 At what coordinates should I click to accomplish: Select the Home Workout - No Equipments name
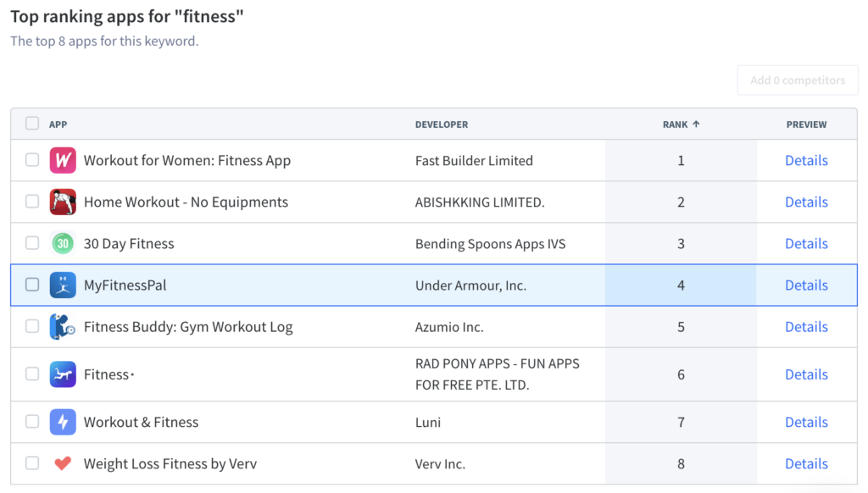[186, 202]
